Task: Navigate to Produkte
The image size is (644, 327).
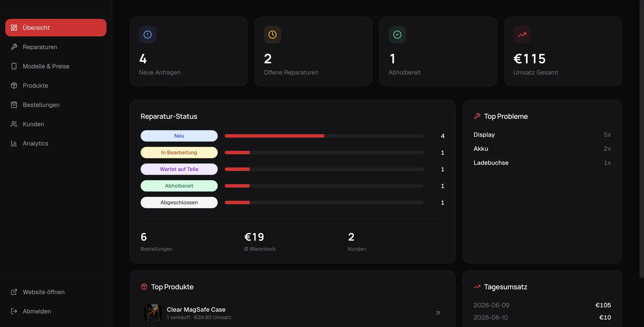Action: click(x=56, y=86)
